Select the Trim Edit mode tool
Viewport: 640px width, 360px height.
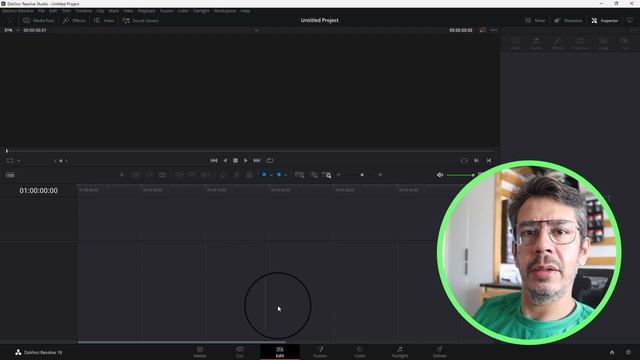tap(136, 175)
